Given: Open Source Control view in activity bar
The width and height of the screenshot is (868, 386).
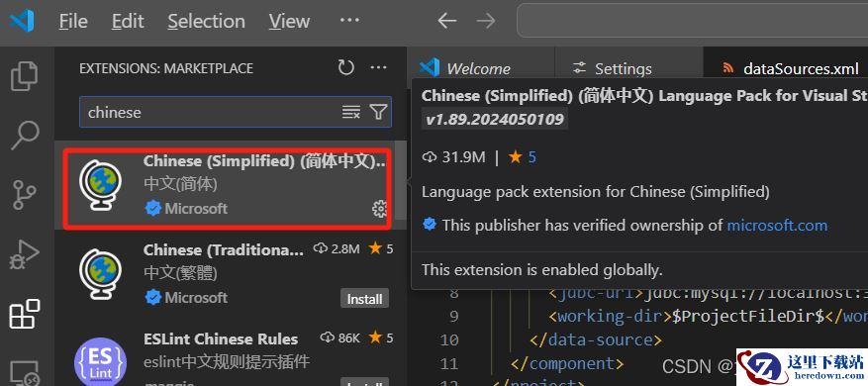Looking at the screenshot, I should (x=24, y=194).
